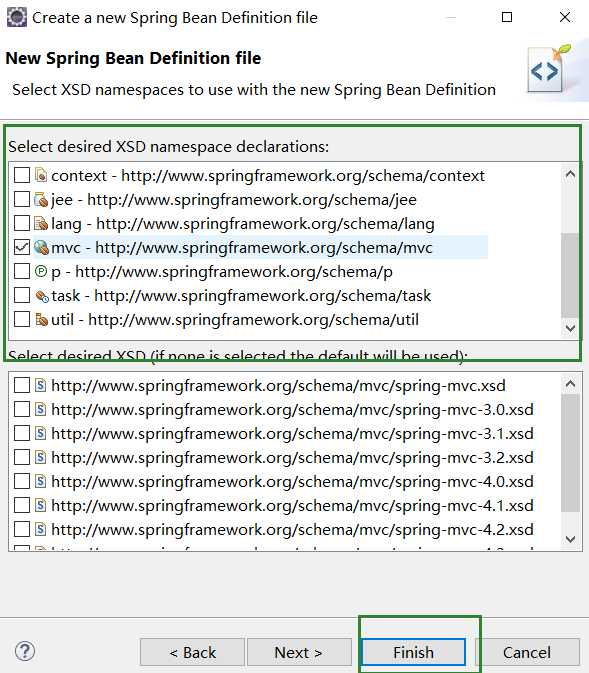Click the Spring bean file banner icon
Screen dimensions: 589x673
550,69
